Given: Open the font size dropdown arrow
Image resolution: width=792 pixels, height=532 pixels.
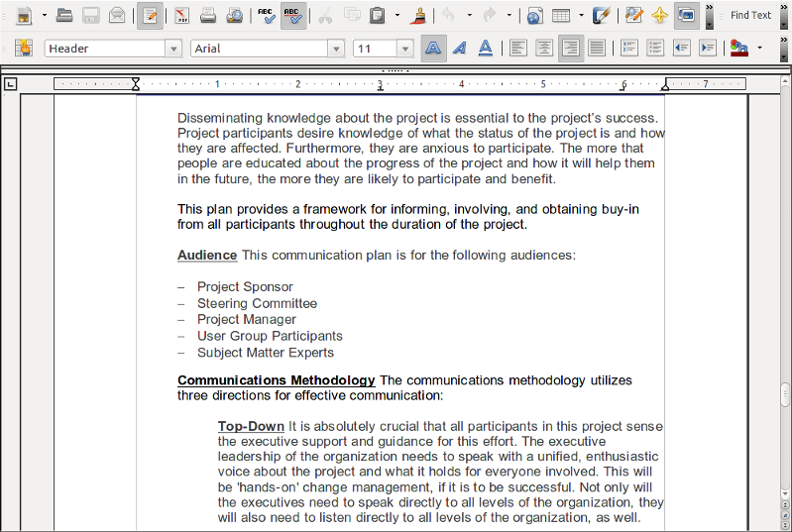Looking at the screenshot, I should pos(405,49).
